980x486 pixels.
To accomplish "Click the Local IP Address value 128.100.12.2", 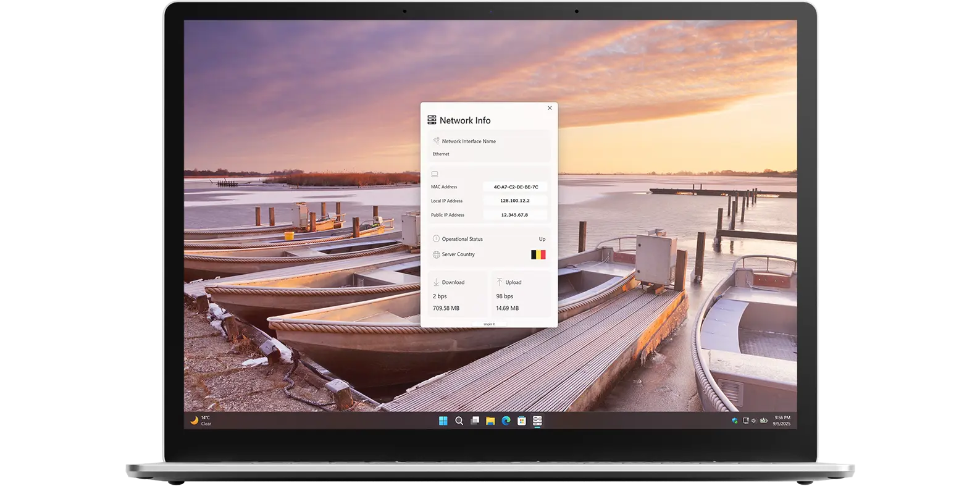I will click(515, 201).
